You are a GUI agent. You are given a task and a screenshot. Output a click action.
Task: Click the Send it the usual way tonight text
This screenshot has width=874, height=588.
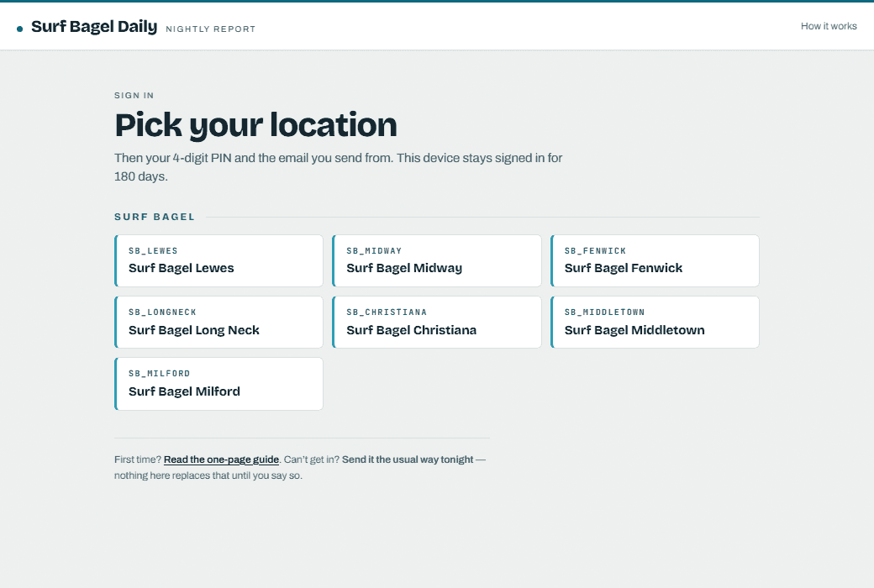408,459
